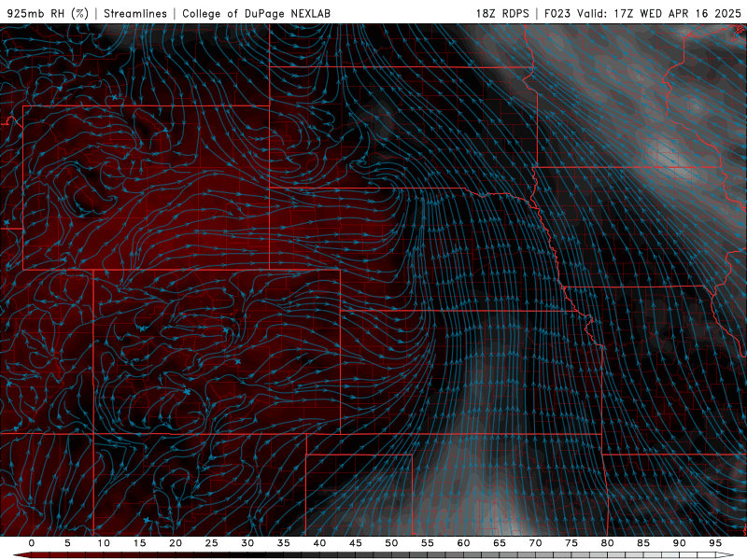Screen dimensions: 747x560
Task: Click the "925mb RH (%)" title text
Action: click(48, 13)
